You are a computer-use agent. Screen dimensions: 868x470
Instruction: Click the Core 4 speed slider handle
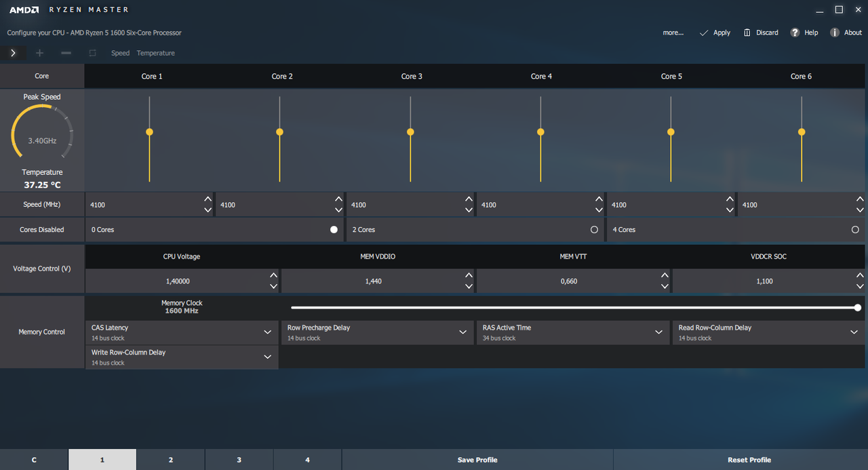pos(540,132)
